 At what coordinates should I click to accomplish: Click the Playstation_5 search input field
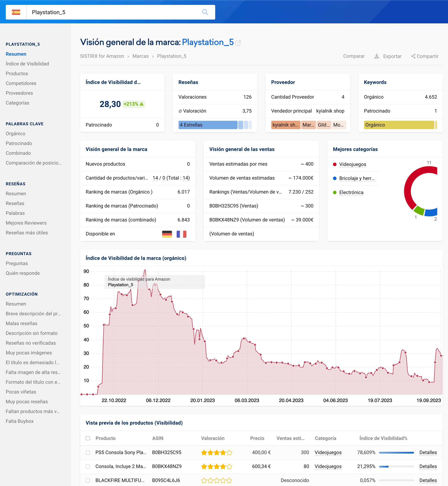click(114, 12)
